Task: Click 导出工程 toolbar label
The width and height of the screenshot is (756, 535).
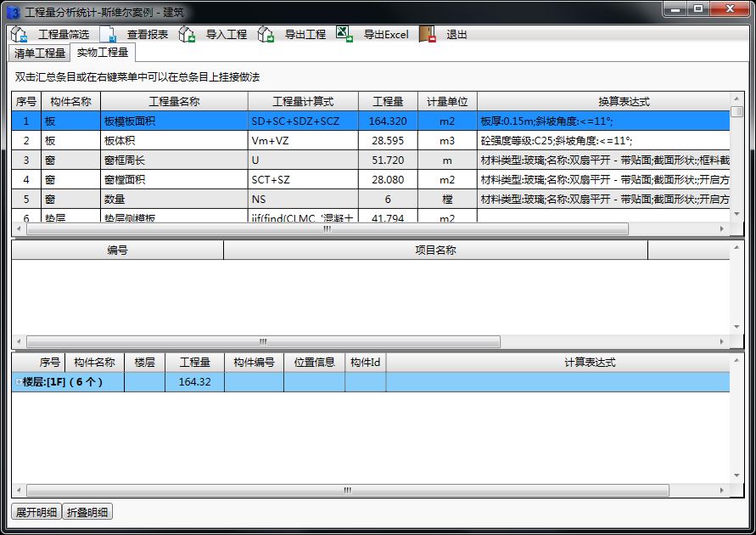Action: (x=305, y=34)
